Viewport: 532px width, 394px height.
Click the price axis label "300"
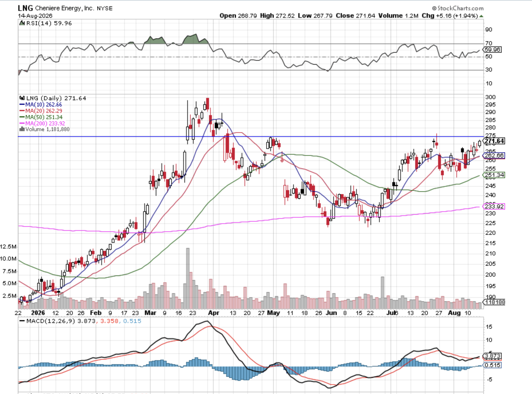click(x=490, y=97)
